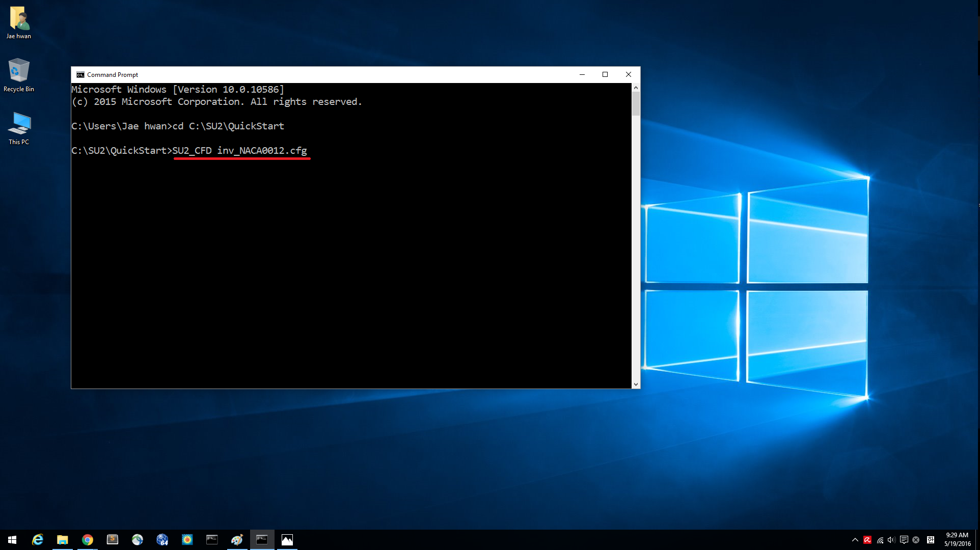This screenshot has width=980, height=550.
Task: Open the green globe taskbar app
Action: click(137, 540)
